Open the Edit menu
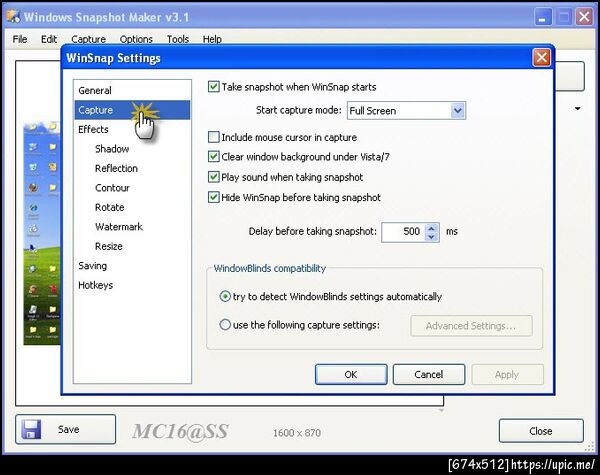600x475 pixels. pyautogui.click(x=49, y=39)
